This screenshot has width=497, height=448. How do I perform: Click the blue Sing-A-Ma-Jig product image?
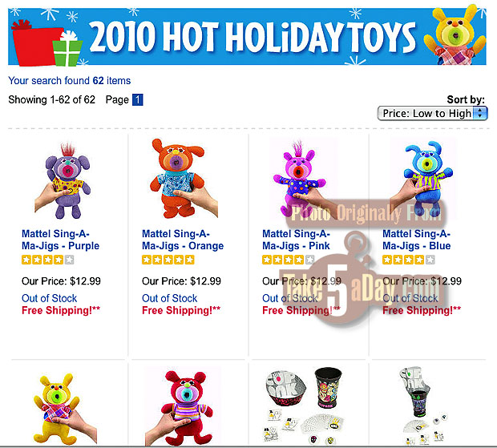(422, 177)
